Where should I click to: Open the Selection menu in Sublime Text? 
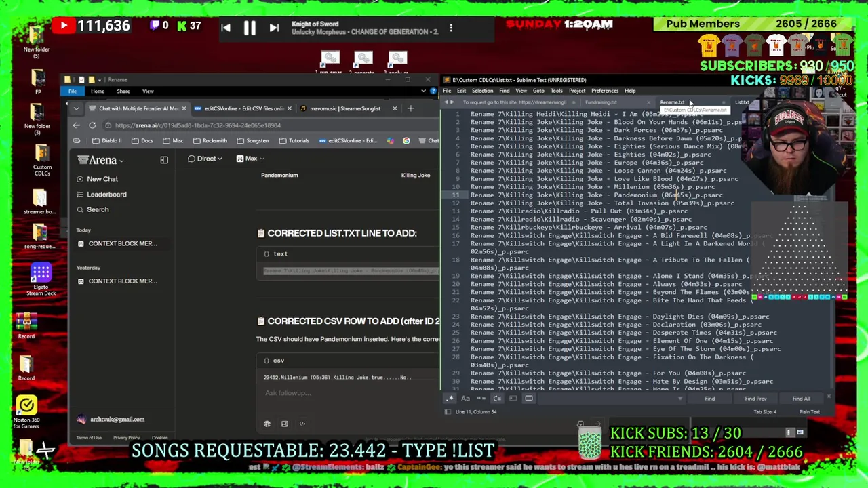[482, 91]
